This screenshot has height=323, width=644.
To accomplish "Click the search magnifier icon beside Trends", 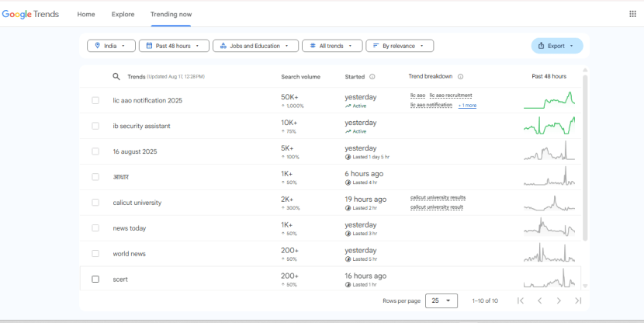I will [x=116, y=76].
